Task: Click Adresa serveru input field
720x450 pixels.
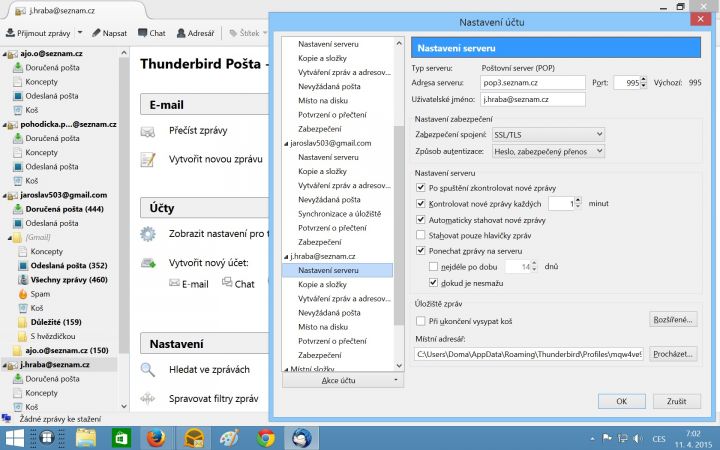Action: [x=533, y=83]
